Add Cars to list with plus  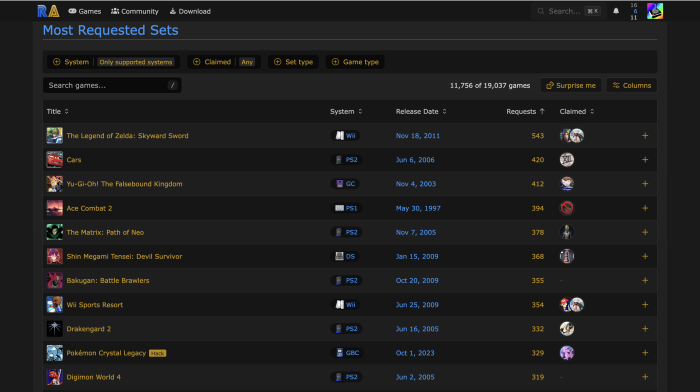click(x=645, y=160)
